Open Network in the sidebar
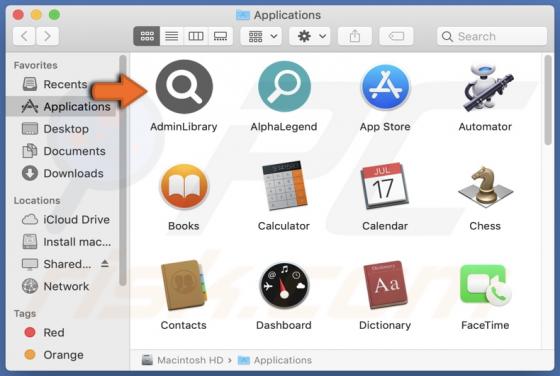Viewport: 560px width, 376px height. click(61, 286)
